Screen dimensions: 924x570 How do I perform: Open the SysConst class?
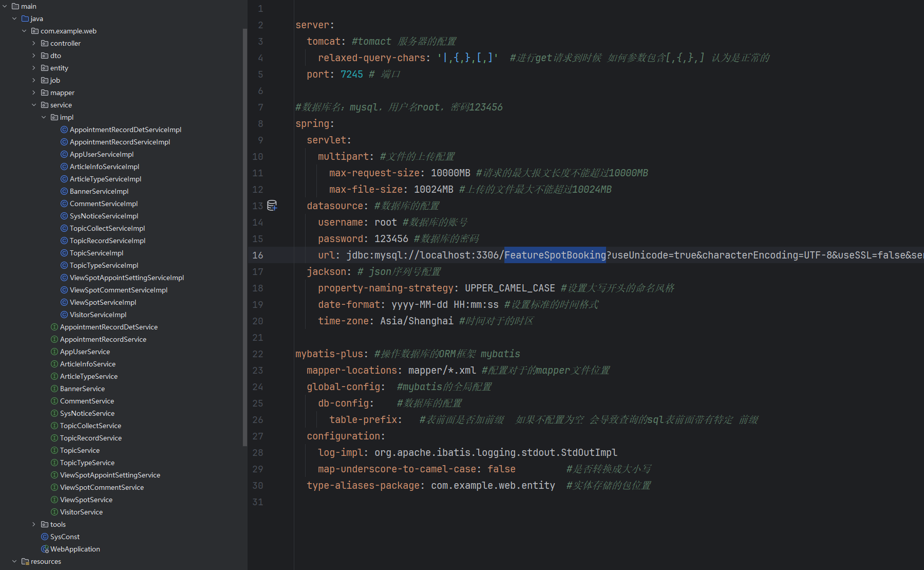pos(65,537)
